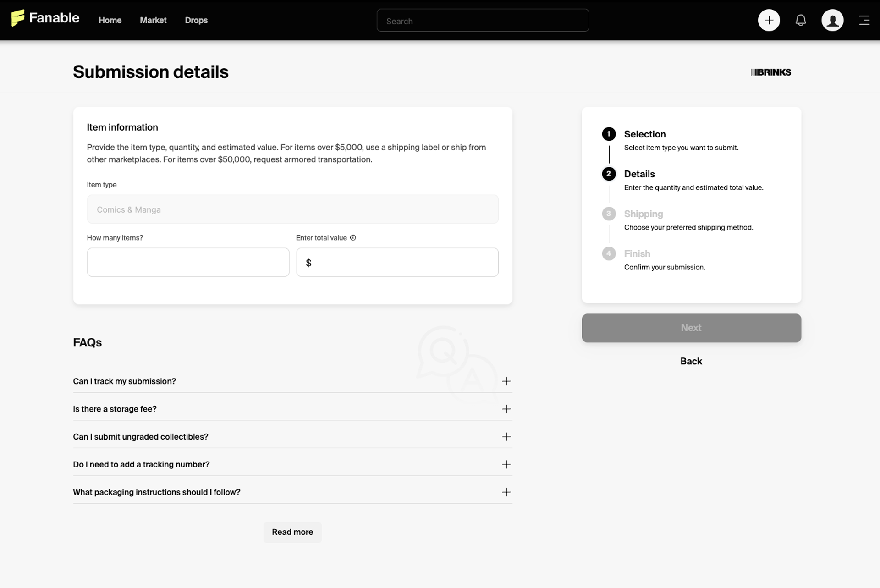Image resolution: width=880 pixels, height=588 pixels.
Task: Open the hamburger menu icon
Action: [x=864, y=20]
